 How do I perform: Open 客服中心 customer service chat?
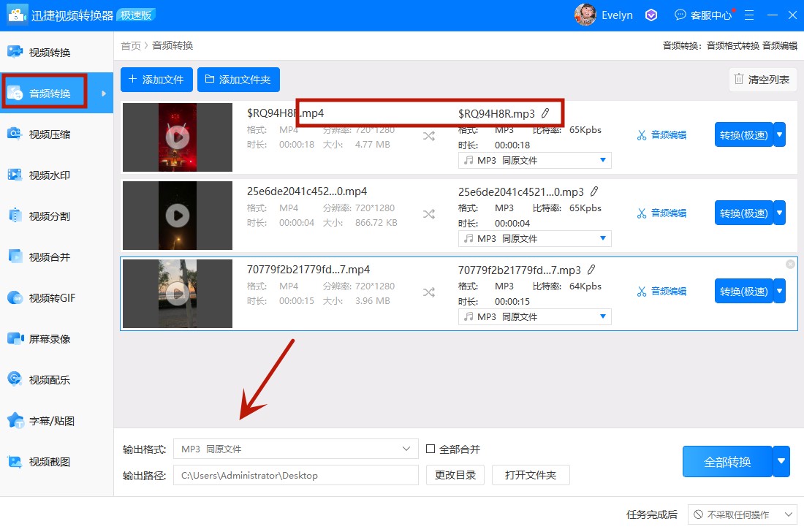(x=704, y=15)
